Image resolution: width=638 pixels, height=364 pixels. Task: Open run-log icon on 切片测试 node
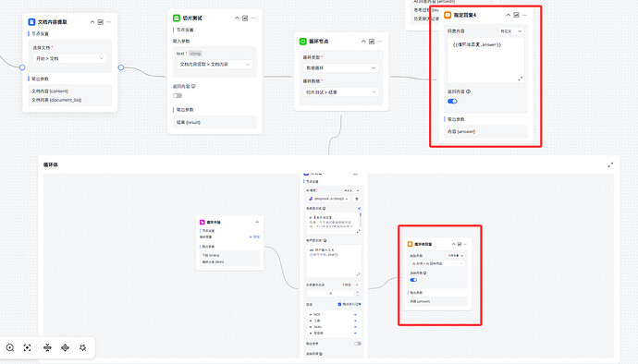(245, 18)
